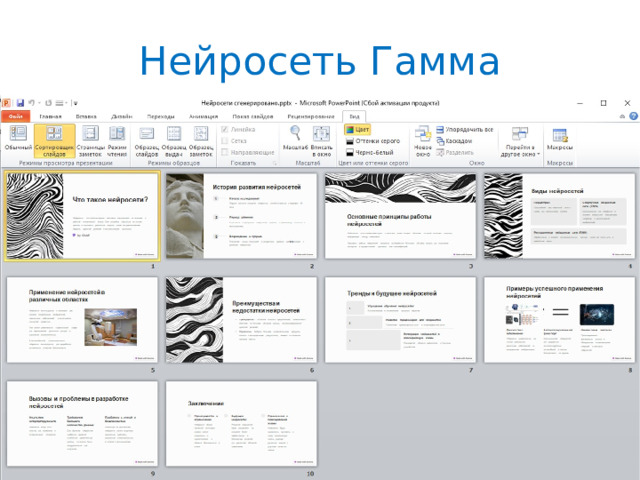
Task: Switch to Режим чтения view
Action: (x=117, y=141)
